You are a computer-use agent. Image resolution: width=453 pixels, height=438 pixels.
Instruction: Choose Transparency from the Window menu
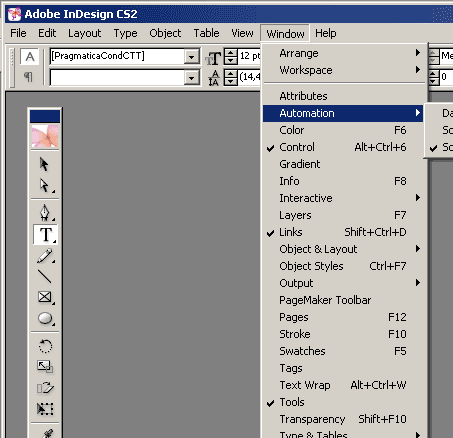point(343,419)
